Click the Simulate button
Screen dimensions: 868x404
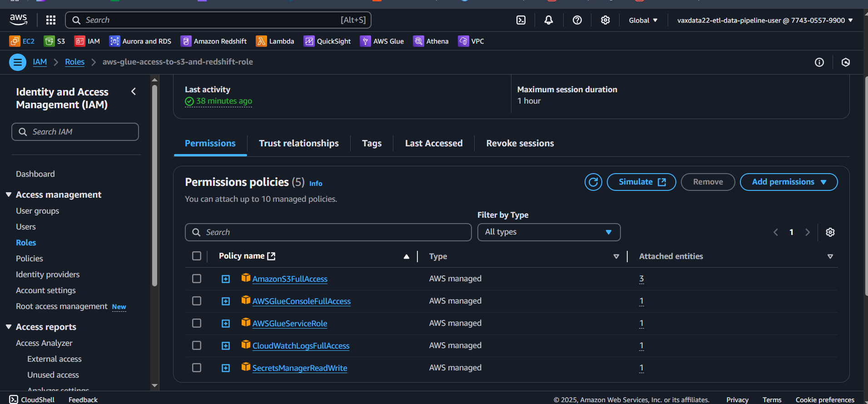point(641,182)
